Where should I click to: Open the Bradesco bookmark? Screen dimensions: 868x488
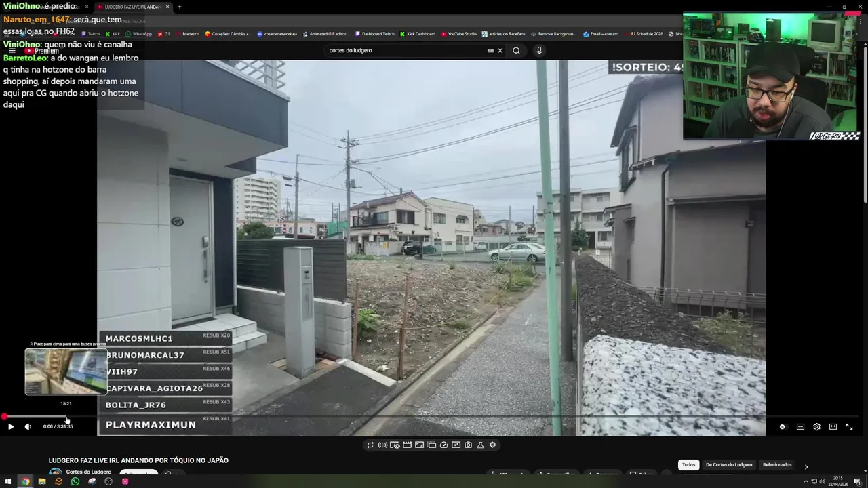point(187,34)
